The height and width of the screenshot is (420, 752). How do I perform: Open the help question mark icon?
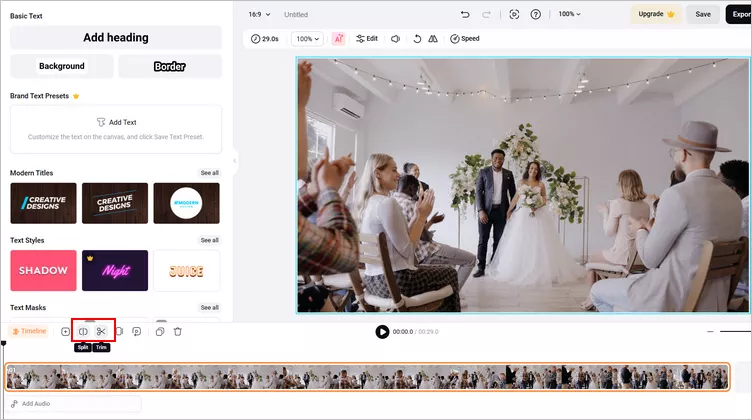coord(536,14)
